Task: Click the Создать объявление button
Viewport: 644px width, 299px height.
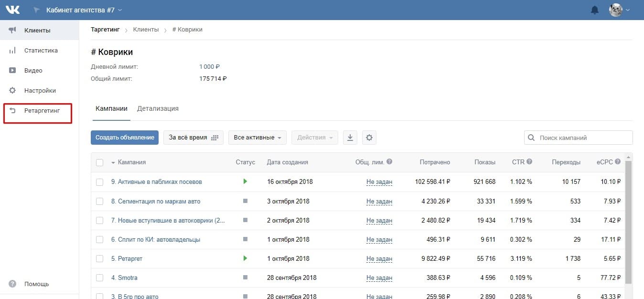Action: point(124,138)
